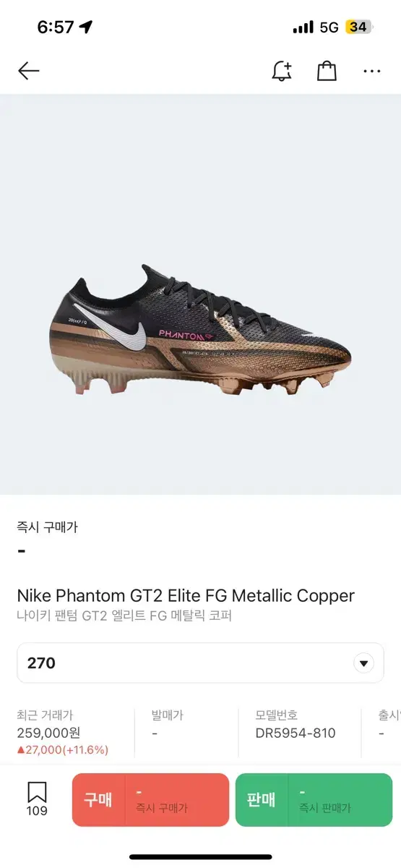Tap the location arrow beside the time
The image size is (401, 868).
pos(87,27)
